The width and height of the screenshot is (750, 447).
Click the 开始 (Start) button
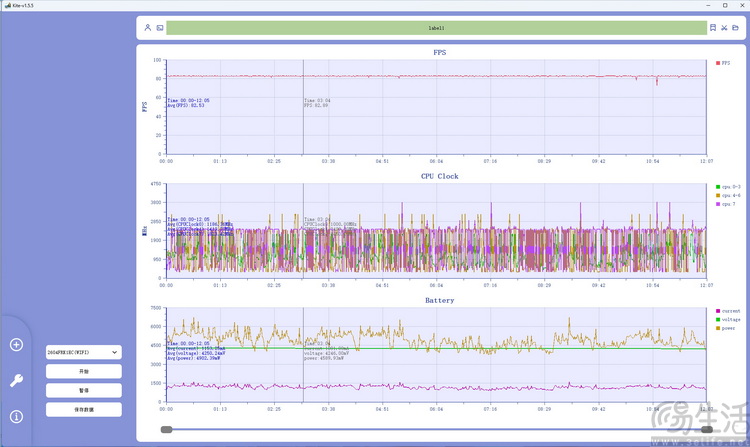click(83, 371)
